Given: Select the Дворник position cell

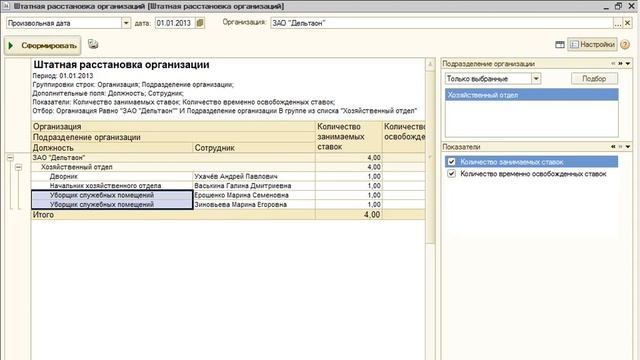Looking at the screenshot, I should (x=112, y=176).
